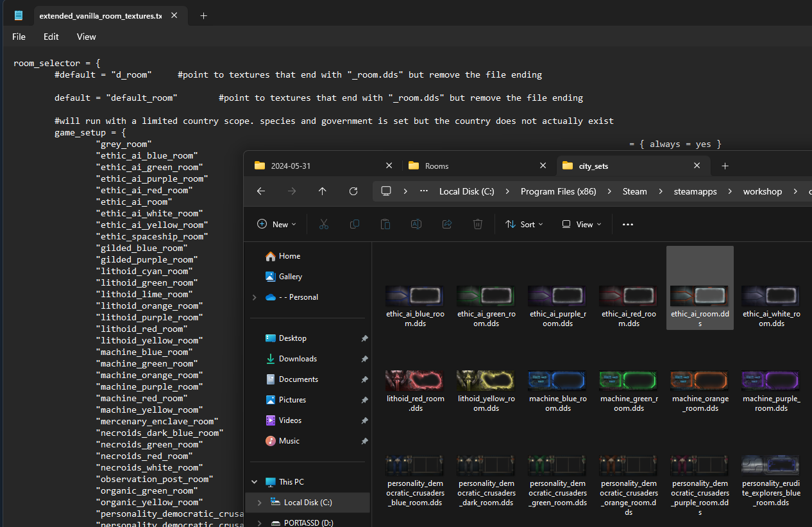Click the Share icon in Explorer toolbar
Viewport: 812px width, 527px height.
447,224
